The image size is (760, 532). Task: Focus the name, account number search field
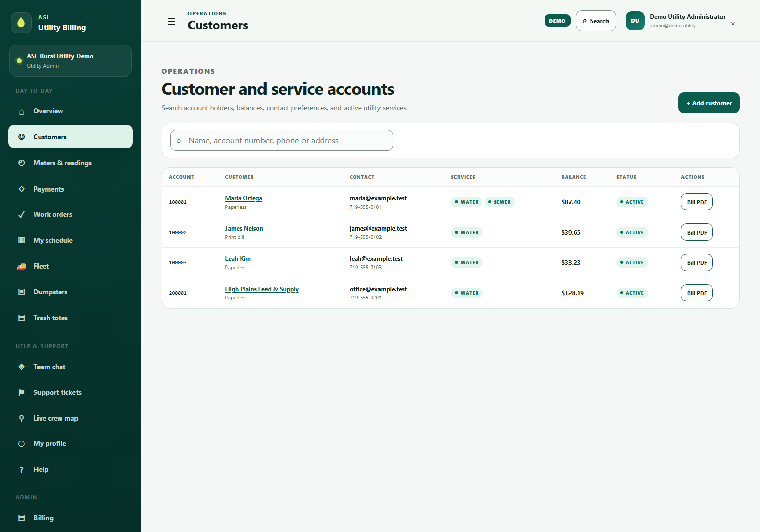[x=282, y=140]
